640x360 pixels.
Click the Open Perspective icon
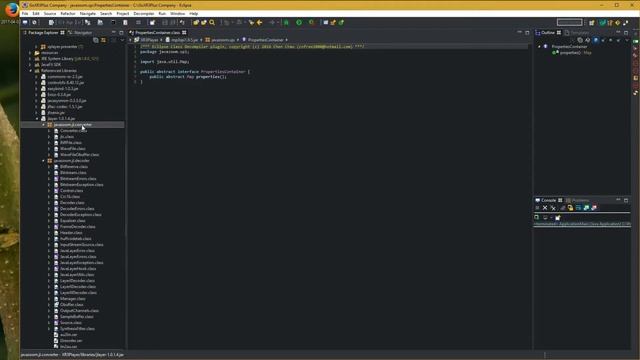591,22
